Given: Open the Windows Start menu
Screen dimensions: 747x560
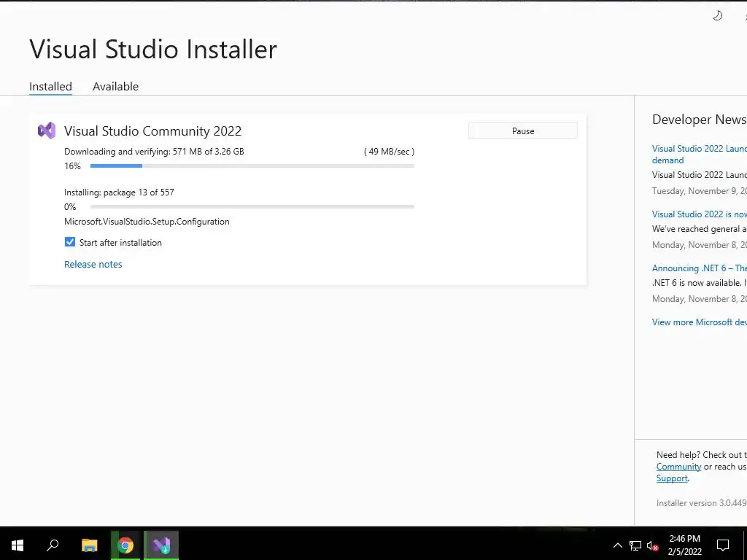Looking at the screenshot, I should [18, 545].
